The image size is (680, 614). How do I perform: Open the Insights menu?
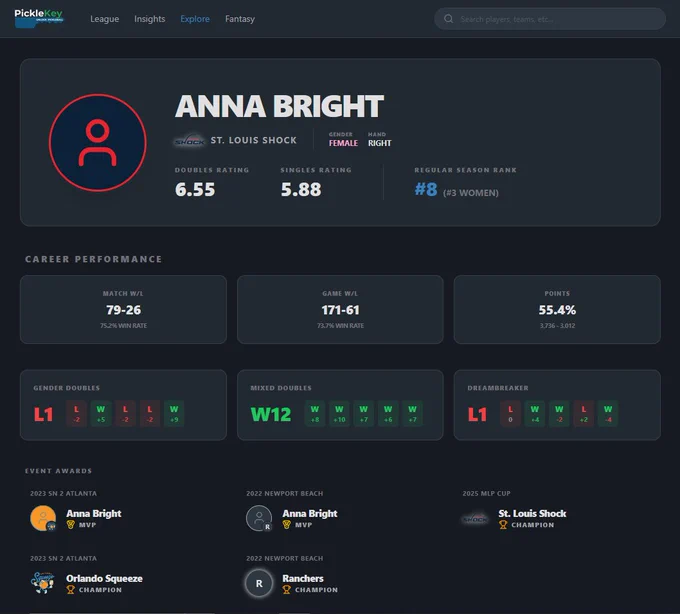[x=150, y=19]
